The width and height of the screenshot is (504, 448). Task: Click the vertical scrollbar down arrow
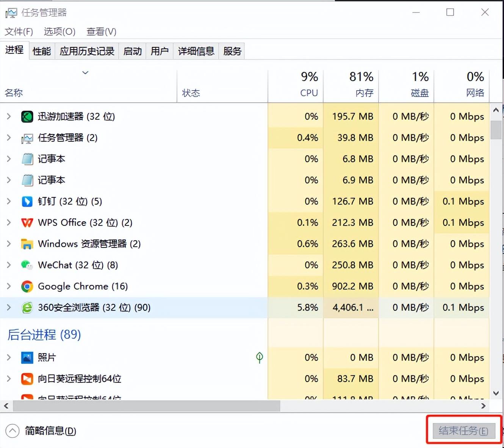tap(496, 393)
